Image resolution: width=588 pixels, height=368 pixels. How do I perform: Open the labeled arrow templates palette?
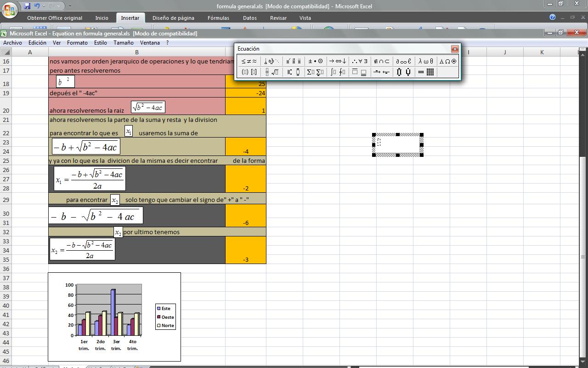pyautogui.click(x=382, y=72)
